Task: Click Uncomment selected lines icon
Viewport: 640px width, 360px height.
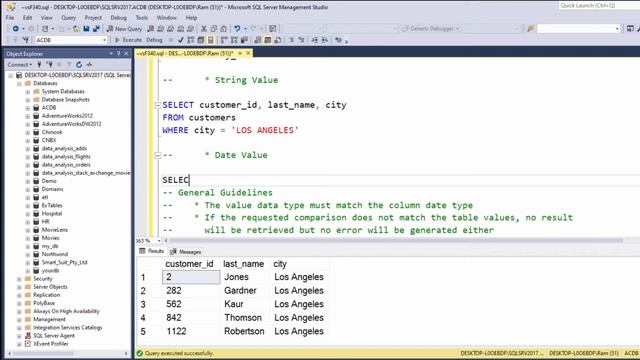Action: pos(301,40)
